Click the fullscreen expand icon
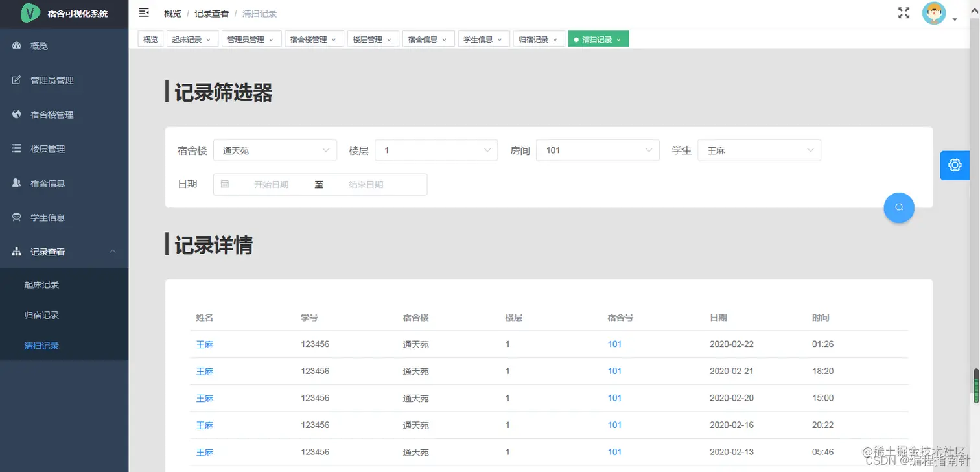This screenshot has width=980, height=472. click(x=904, y=13)
